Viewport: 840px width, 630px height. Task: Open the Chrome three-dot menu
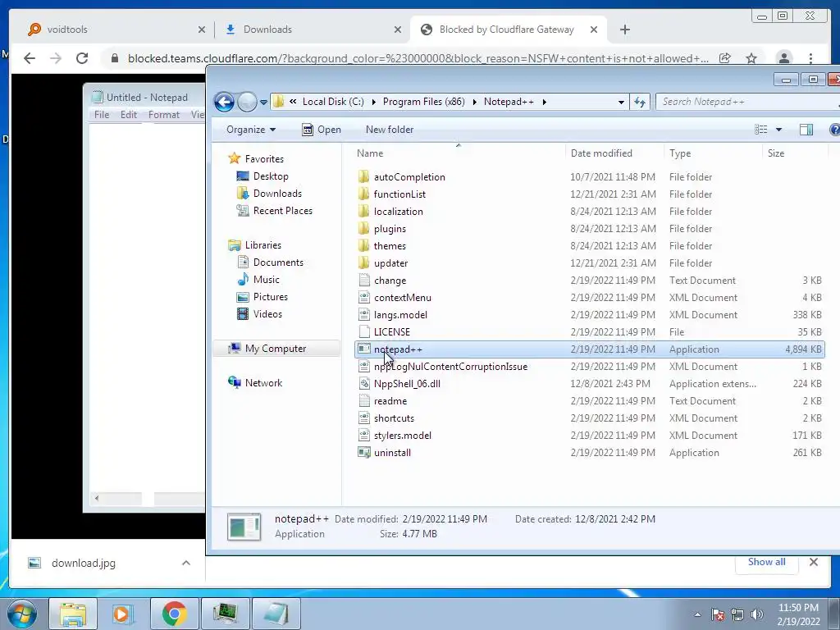pyautogui.click(x=810, y=58)
